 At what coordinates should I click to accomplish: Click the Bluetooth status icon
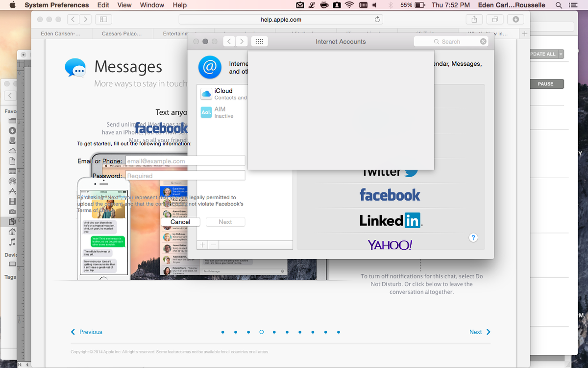click(x=391, y=5)
